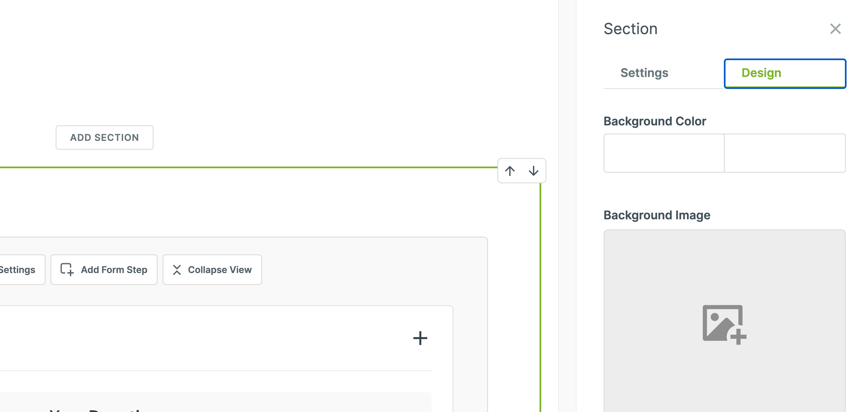
Task: Click the add image icon placeholder
Action: [724, 324]
